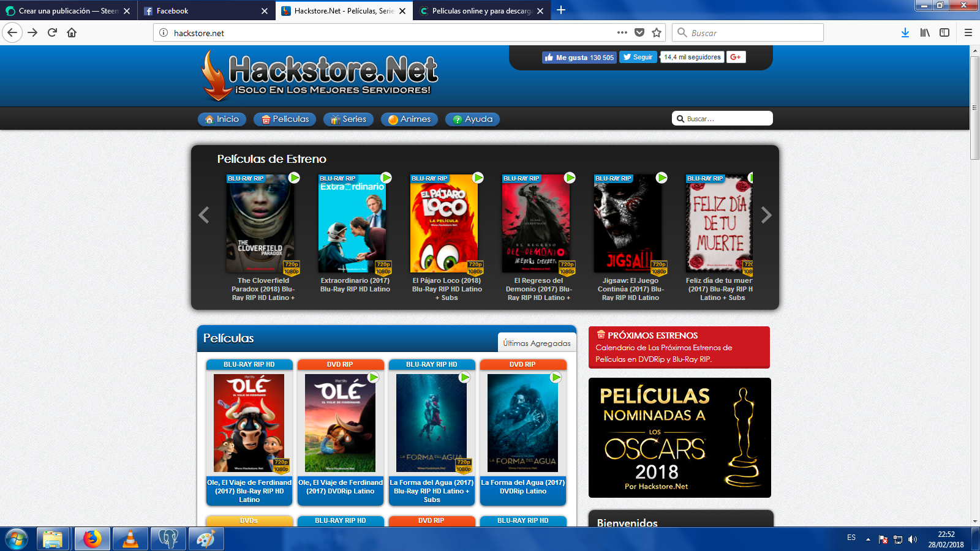Play icon on The Cloverfield Paradox poster
Viewport: 980px width, 551px height.
coord(294,178)
